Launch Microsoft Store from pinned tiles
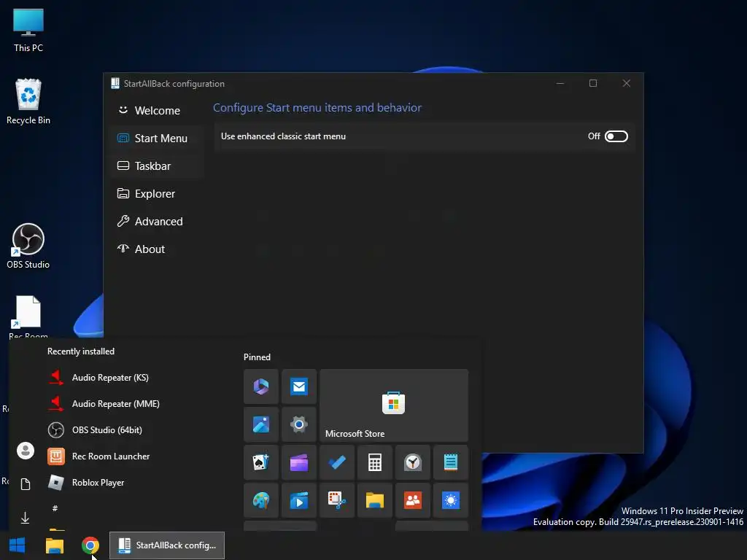The width and height of the screenshot is (747, 560). [x=394, y=405]
